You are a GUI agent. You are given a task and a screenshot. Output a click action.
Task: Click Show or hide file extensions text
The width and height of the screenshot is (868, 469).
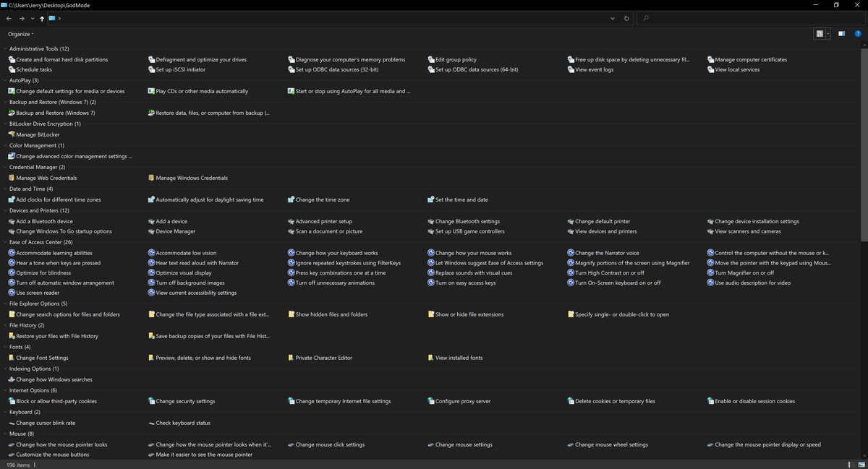point(469,315)
